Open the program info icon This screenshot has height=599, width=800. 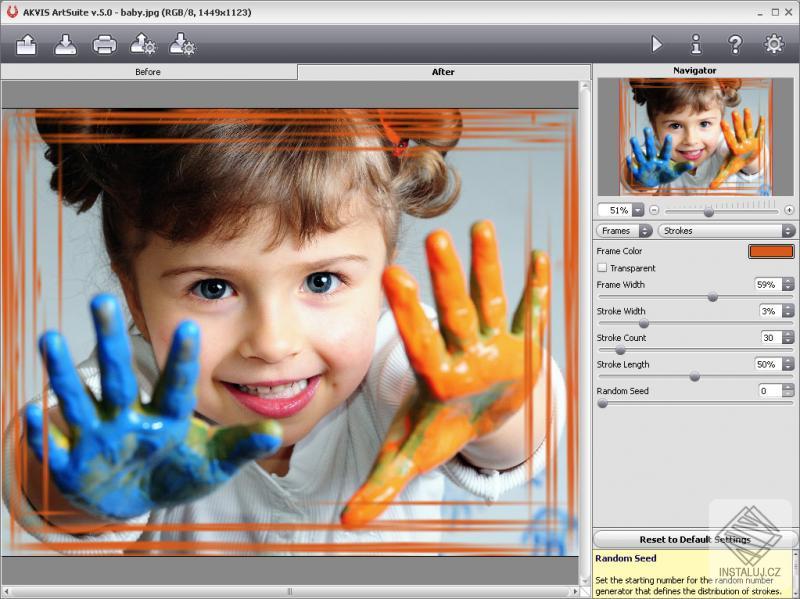[696, 44]
